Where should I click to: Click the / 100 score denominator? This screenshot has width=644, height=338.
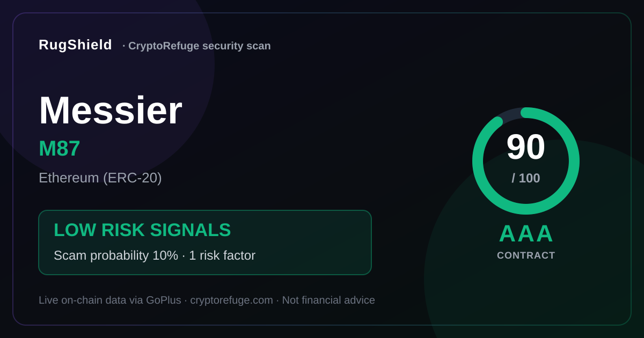click(526, 178)
